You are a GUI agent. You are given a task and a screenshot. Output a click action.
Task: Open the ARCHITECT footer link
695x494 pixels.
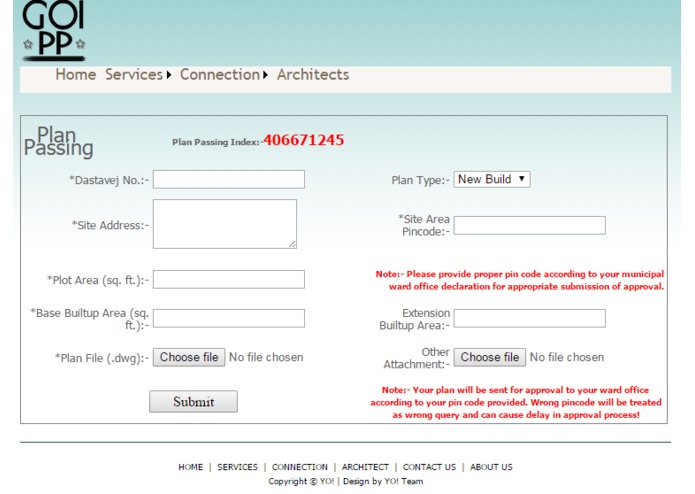365,467
